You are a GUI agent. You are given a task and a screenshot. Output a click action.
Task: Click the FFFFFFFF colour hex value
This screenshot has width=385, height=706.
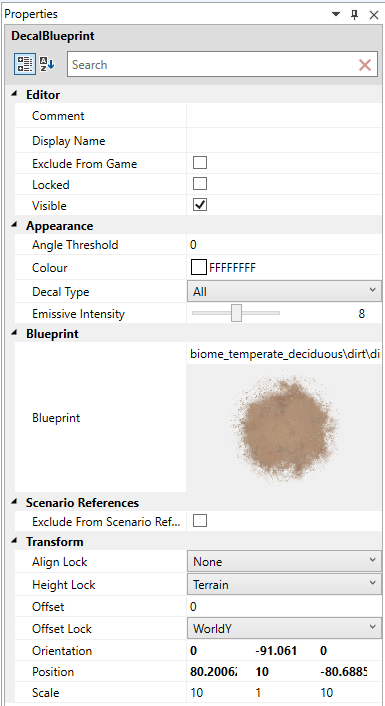point(232,268)
